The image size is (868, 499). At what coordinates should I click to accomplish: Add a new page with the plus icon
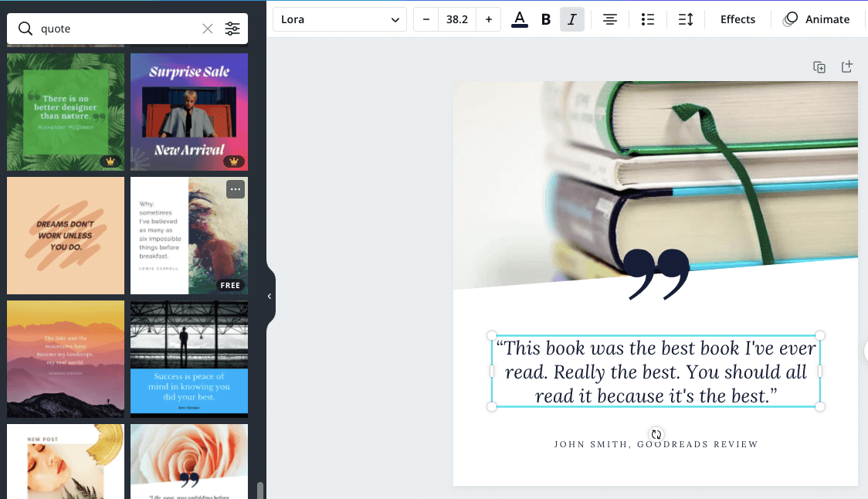847,67
